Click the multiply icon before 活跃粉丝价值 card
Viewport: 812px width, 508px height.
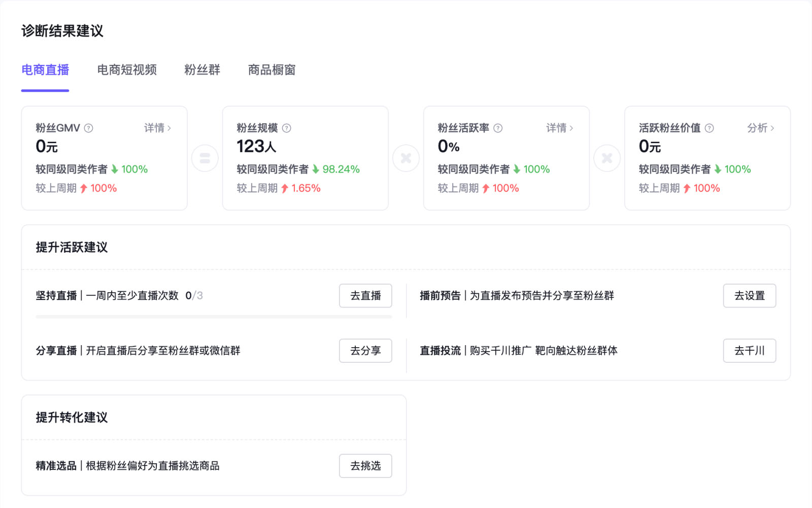(607, 158)
